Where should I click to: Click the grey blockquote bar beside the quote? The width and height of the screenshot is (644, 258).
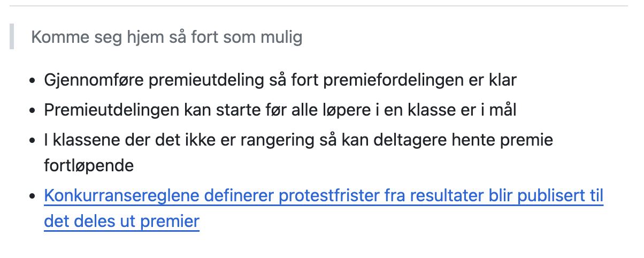(12, 37)
